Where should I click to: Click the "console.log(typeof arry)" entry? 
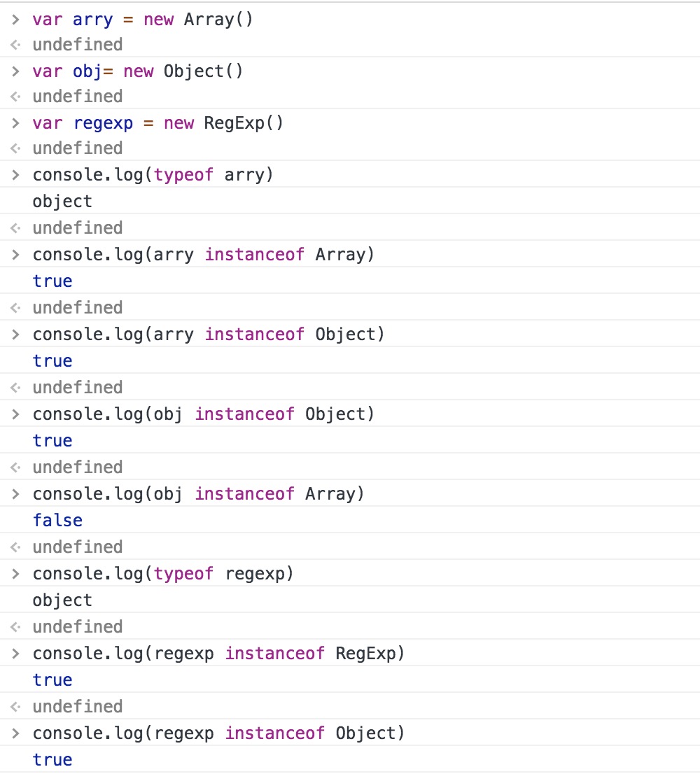tap(153, 174)
